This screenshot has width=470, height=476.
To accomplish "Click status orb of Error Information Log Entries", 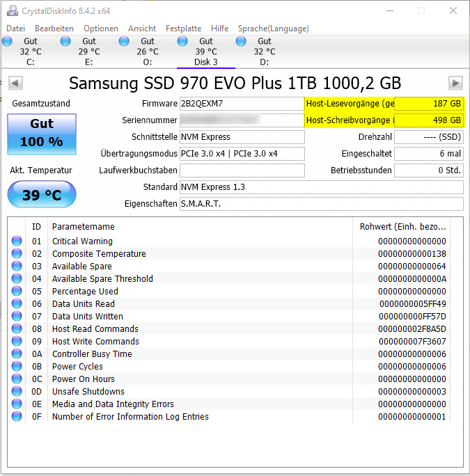I will click(x=17, y=416).
